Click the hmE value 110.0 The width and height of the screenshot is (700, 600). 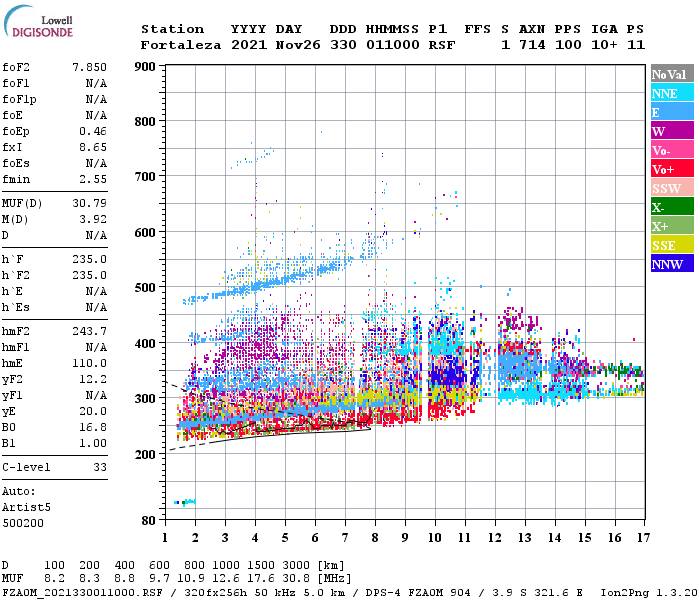[89, 363]
